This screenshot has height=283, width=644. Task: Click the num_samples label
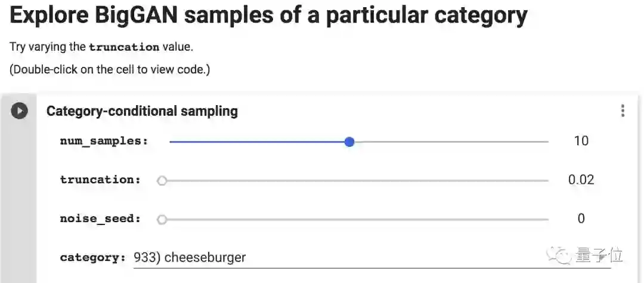coord(104,141)
